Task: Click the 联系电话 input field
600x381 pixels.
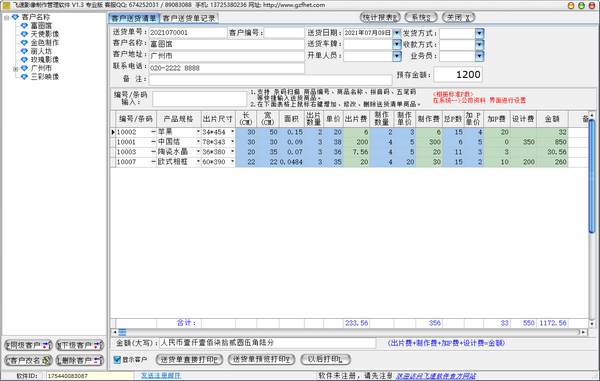Action: point(226,68)
